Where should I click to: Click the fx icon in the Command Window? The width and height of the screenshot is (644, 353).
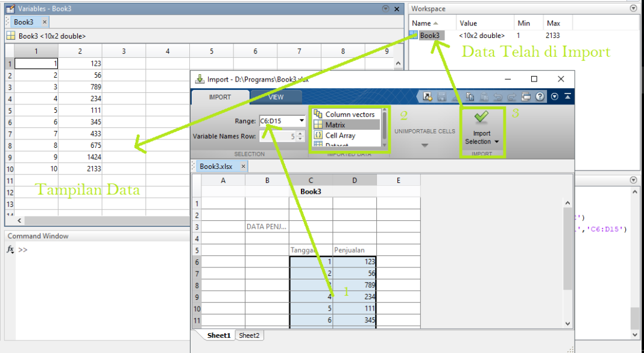pos(10,249)
